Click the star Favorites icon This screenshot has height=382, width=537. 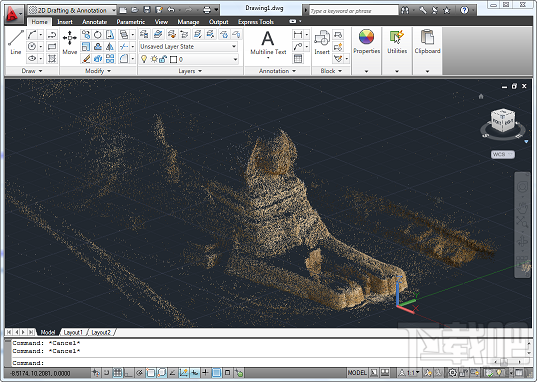(x=447, y=10)
